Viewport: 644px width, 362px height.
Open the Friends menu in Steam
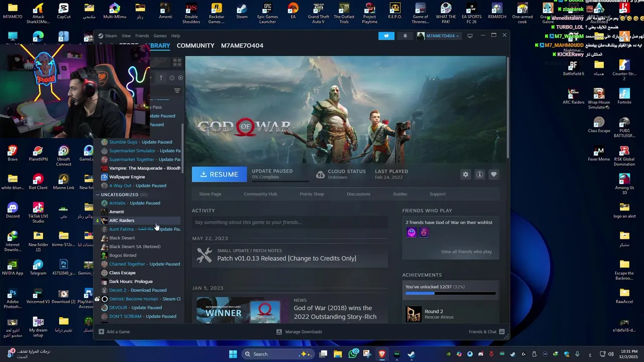pos(142,36)
